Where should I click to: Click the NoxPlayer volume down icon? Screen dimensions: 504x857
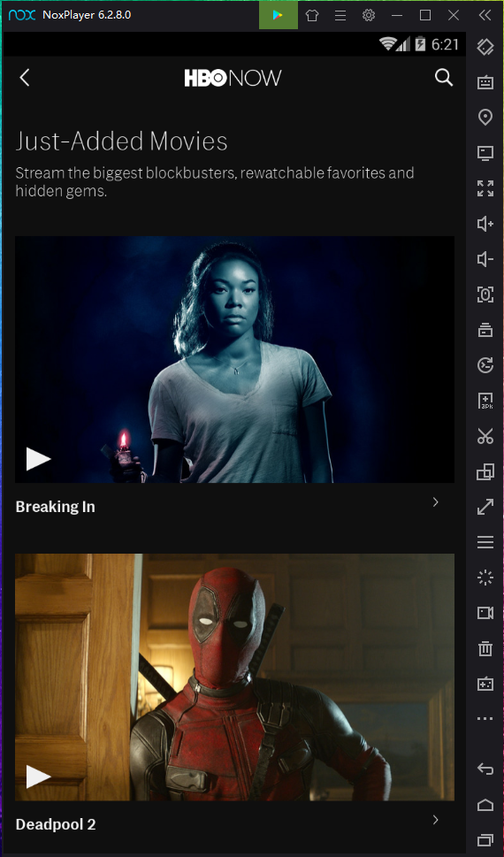[485, 259]
